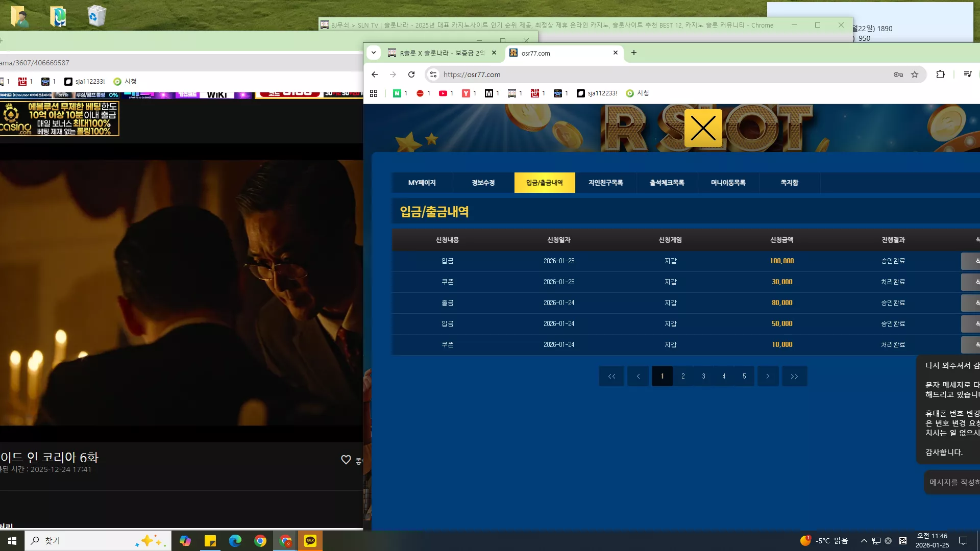The image size is (980, 551).
Task: Open the black M bookmark
Action: [x=492, y=93]
